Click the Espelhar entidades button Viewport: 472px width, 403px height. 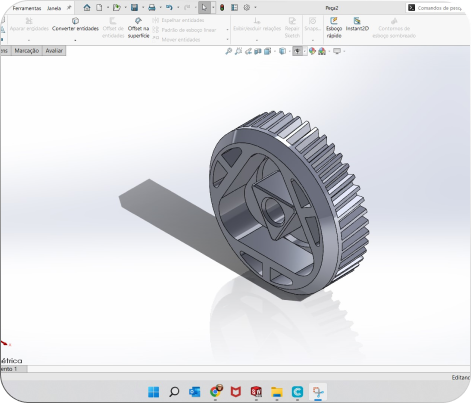(179, 20)
